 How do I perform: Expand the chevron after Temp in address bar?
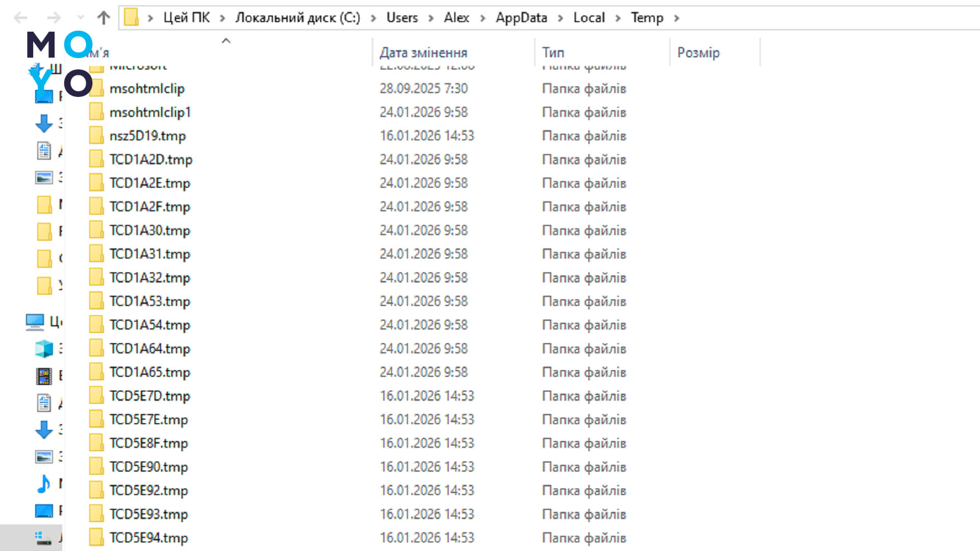[677, 18]
